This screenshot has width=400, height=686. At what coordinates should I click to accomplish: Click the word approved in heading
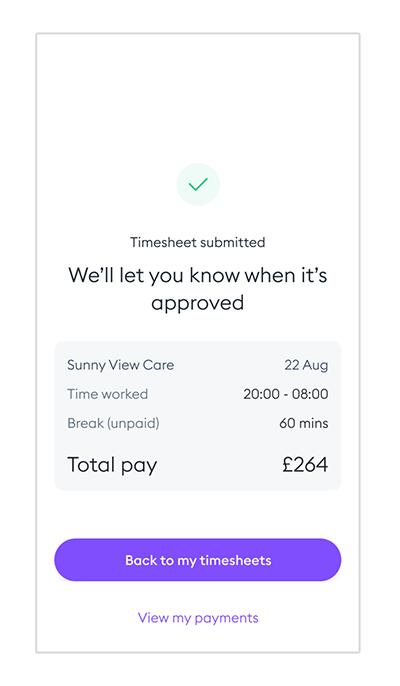click(198, 304)
